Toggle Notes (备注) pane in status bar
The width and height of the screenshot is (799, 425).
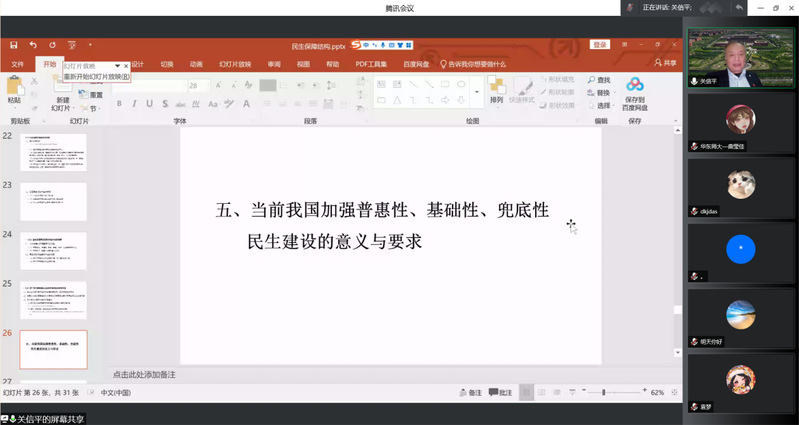click(x=470, y=392)
